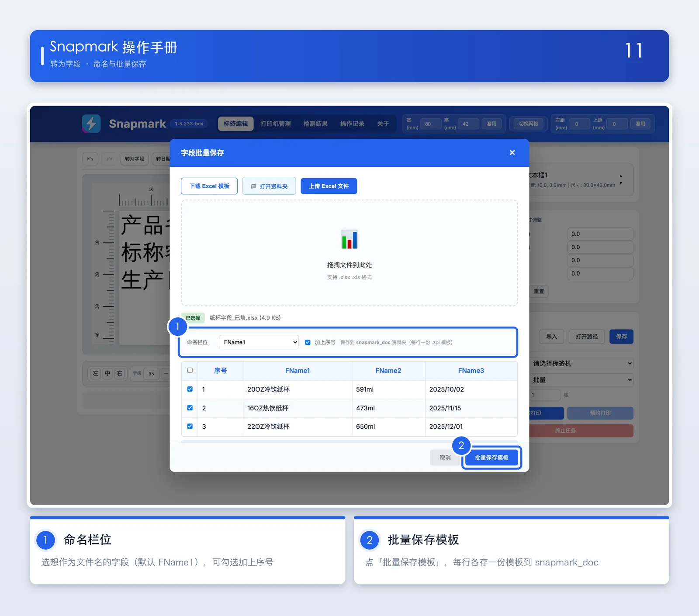The width and height of the screenshot is (699, 616).
Task: Open the 打印机管理 tab
Action: [x=276, y=124]
